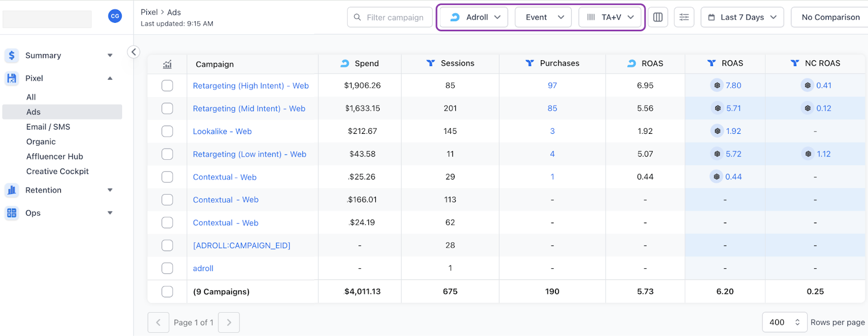868x336 pixels.
Task: Expand the Last 7 Days date picker
Action: 742,17
